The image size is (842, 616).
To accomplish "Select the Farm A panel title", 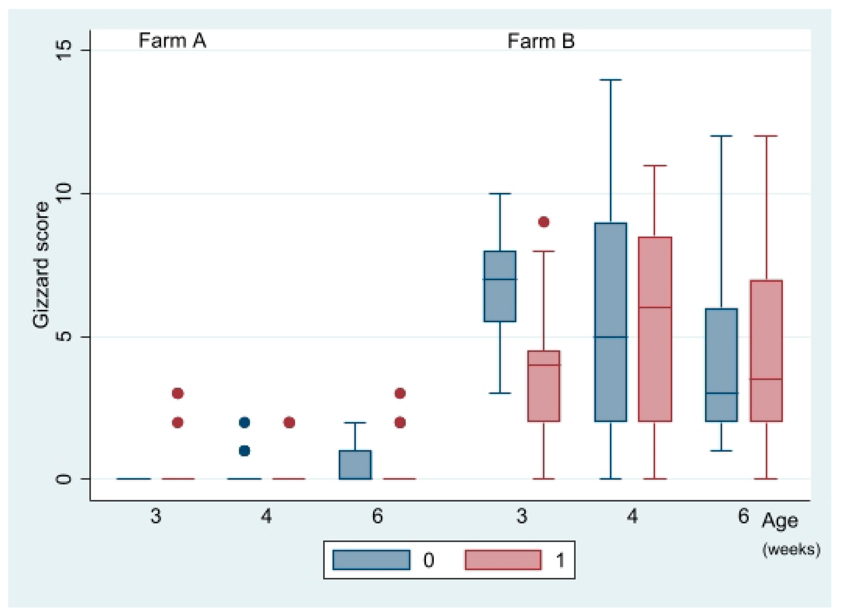I will click(172, 41).
